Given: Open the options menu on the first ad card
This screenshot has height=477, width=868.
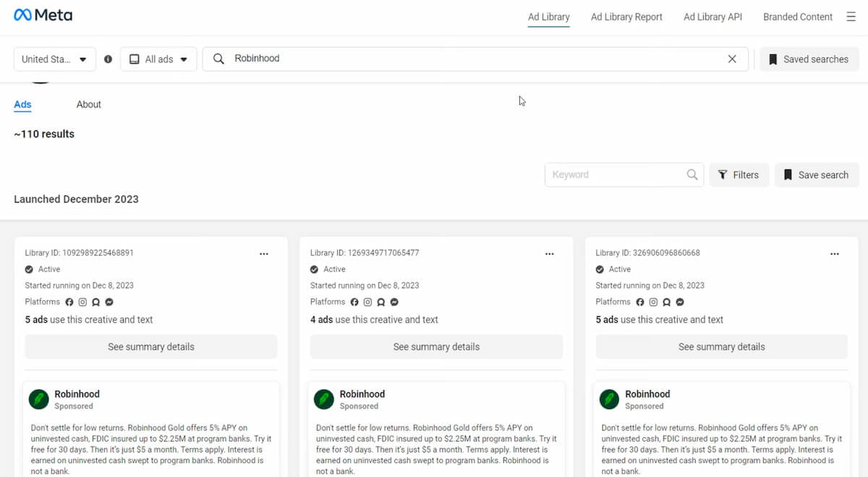Looking at the screenshot, I should click(x=264, y=253).
